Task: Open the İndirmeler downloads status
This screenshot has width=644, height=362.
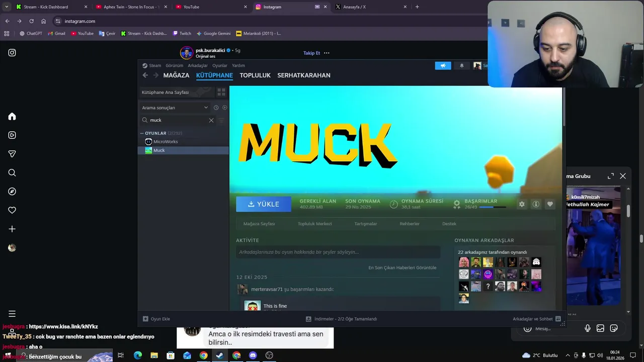Action: (x=342, y=319)
